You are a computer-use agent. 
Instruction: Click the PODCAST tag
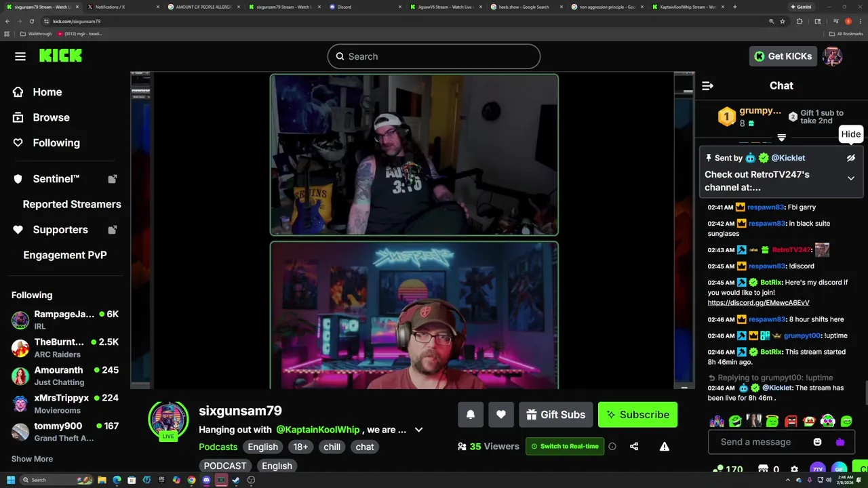(225, 466)
